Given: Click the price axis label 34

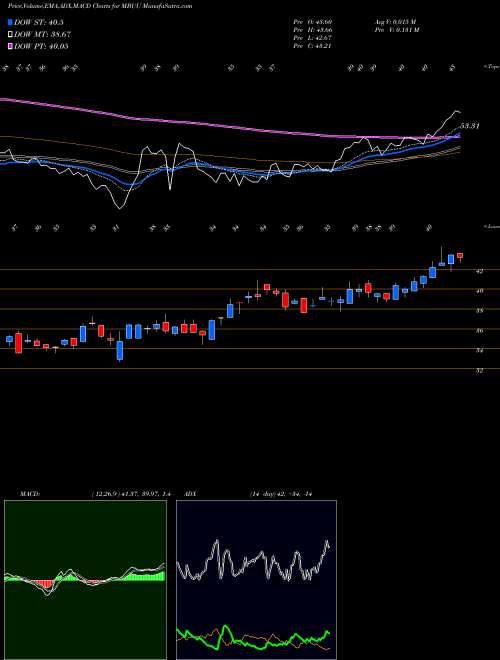Looking at the screenshot, I should 479,350.
